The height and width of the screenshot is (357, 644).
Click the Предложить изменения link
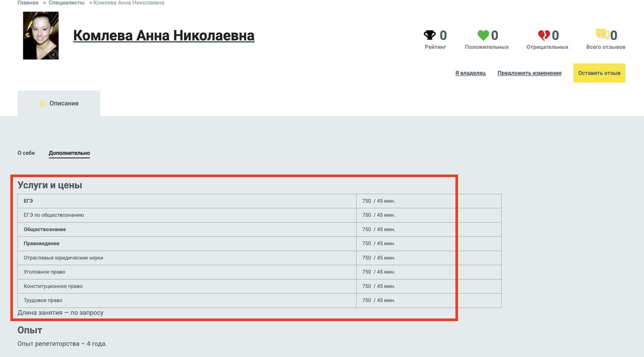pyautogui.click(x=529, y=73)
